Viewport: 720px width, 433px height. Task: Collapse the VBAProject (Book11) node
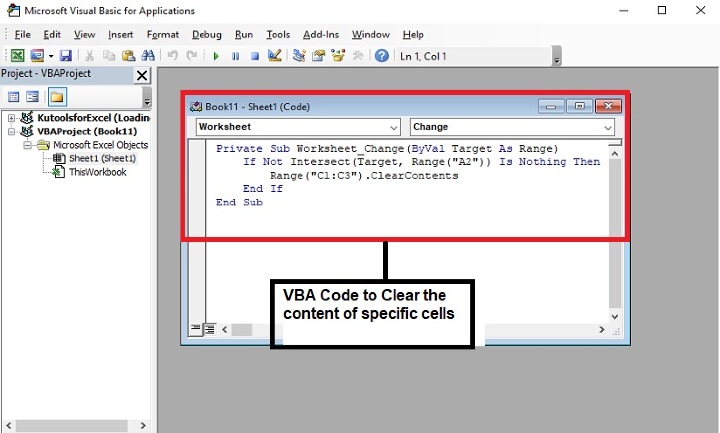click(11, 131)
